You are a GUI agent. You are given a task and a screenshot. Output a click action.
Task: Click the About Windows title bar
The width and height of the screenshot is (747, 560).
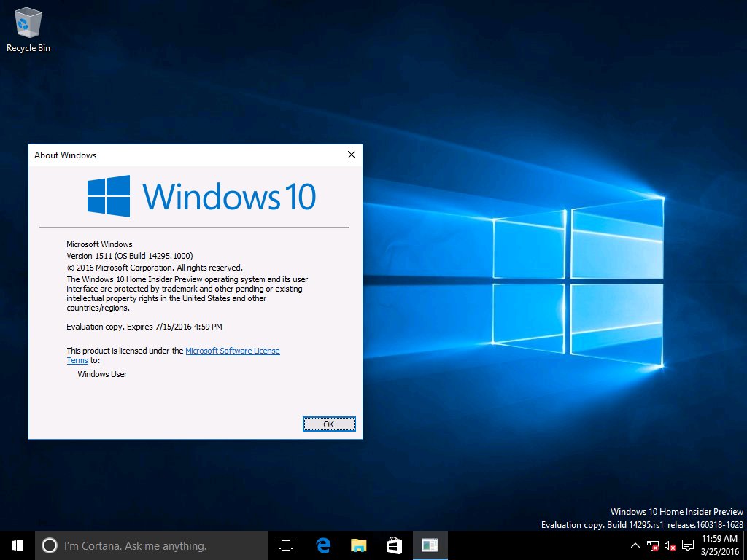point(196,155)
